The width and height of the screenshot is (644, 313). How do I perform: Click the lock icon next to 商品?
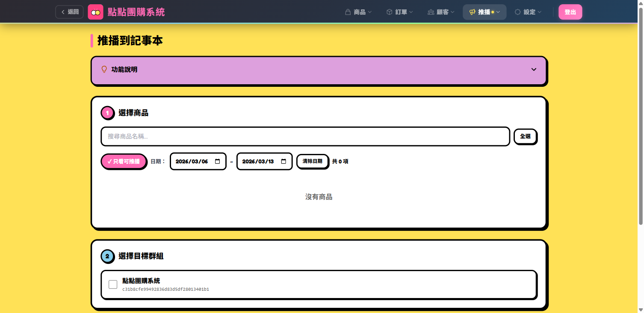(x=348, y=12)
